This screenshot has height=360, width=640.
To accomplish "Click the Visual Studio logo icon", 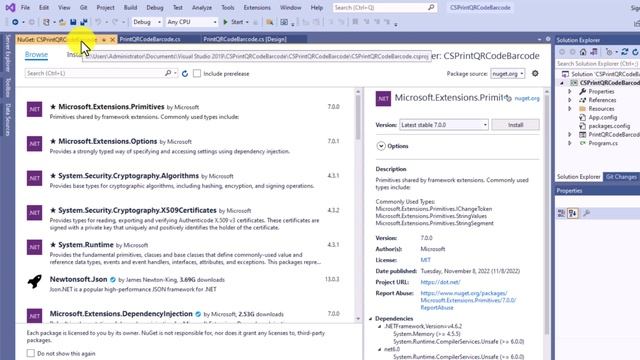I will click(10, 7).
